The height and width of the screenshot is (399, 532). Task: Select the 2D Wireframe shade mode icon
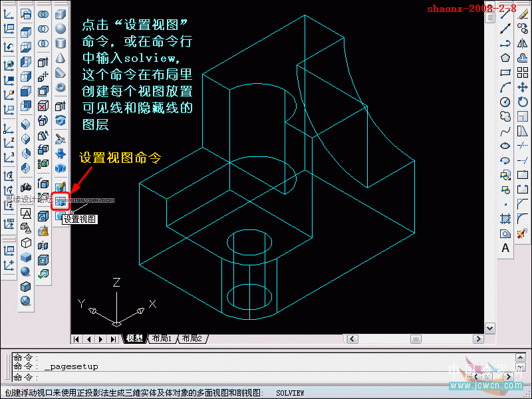tap(26, 213)
